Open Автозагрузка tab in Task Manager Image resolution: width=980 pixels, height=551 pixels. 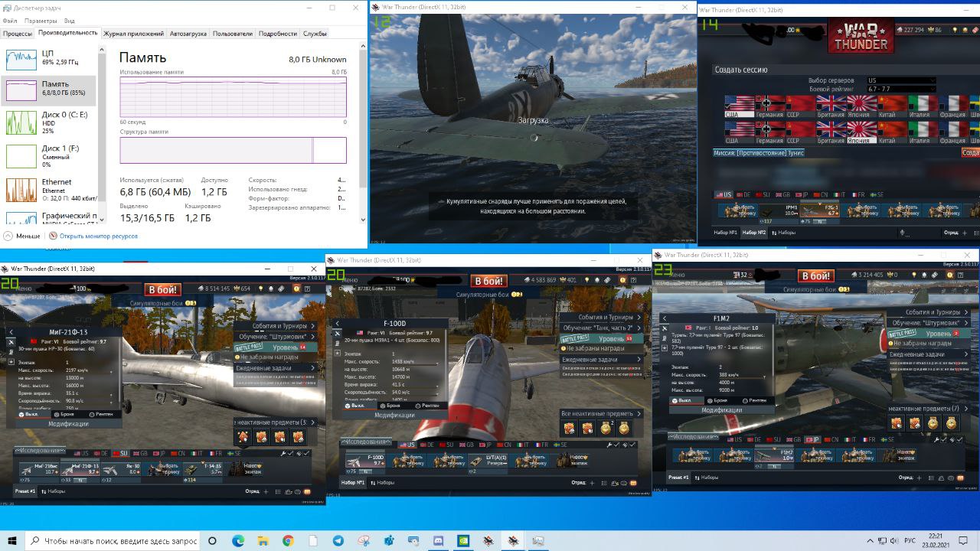[188, 34]
